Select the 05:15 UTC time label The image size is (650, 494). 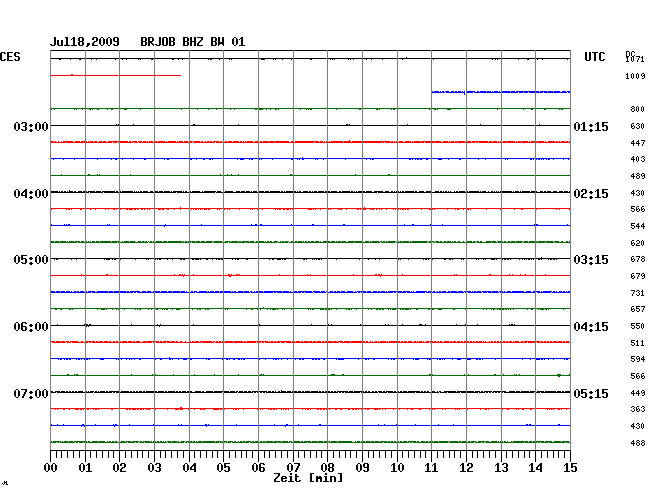tap(591, 393)
